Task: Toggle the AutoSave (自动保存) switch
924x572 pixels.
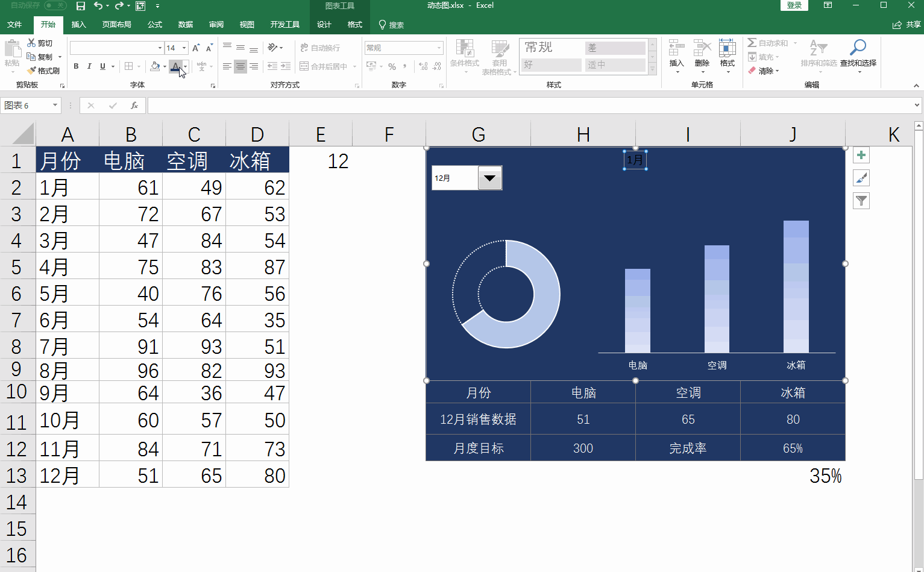Action: point(55,5)
